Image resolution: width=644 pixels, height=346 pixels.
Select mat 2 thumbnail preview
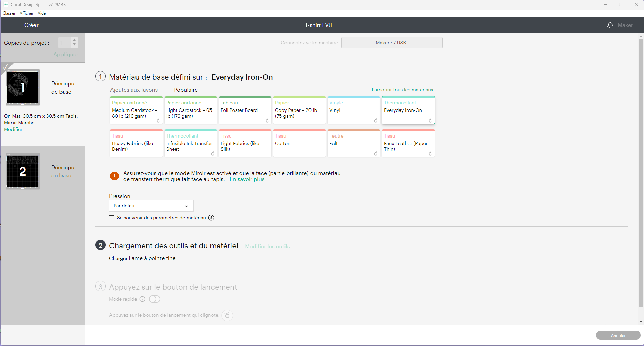point(23,171)
